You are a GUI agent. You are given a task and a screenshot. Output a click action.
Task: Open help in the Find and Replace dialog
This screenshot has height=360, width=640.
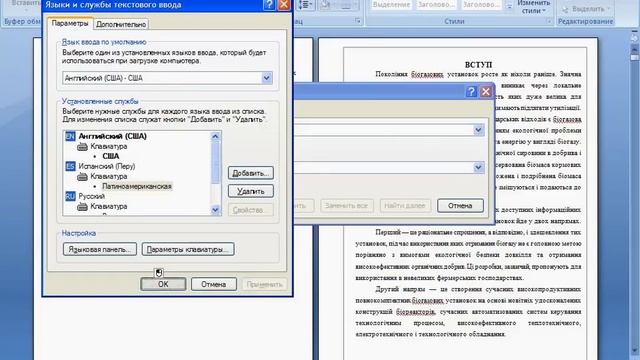[x=471, y=91]
